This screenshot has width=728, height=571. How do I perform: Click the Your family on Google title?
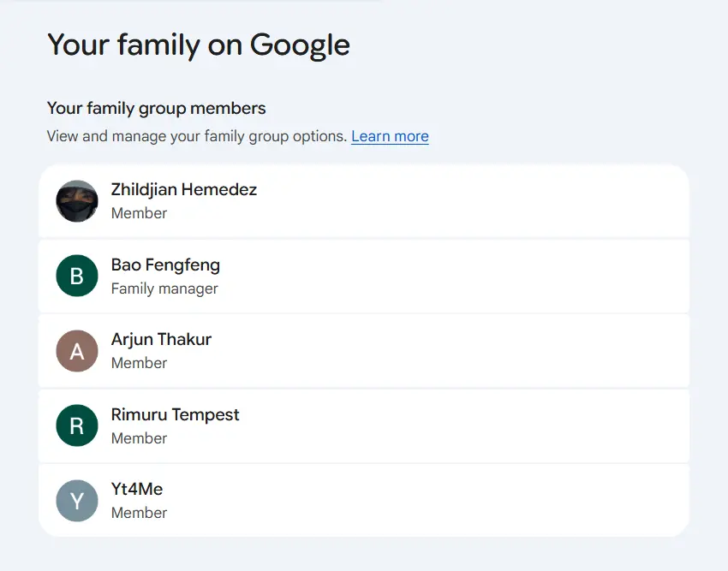pyautogui.click(x=199, y=45)
